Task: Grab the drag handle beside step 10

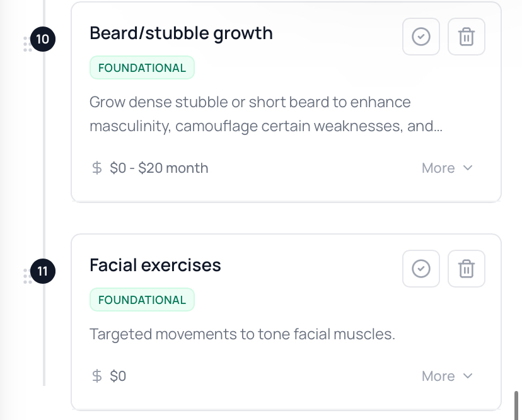Action: click(x=26, y=44)
